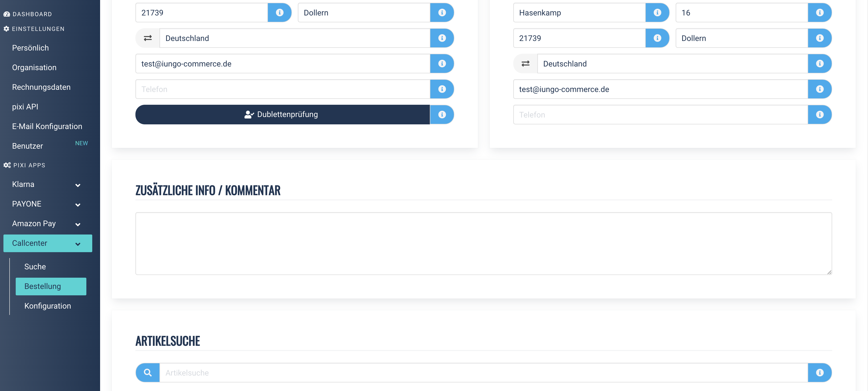868x391 pixels.
Task: Focus right empty Telefon field
Action: click(x=660, y=115)
